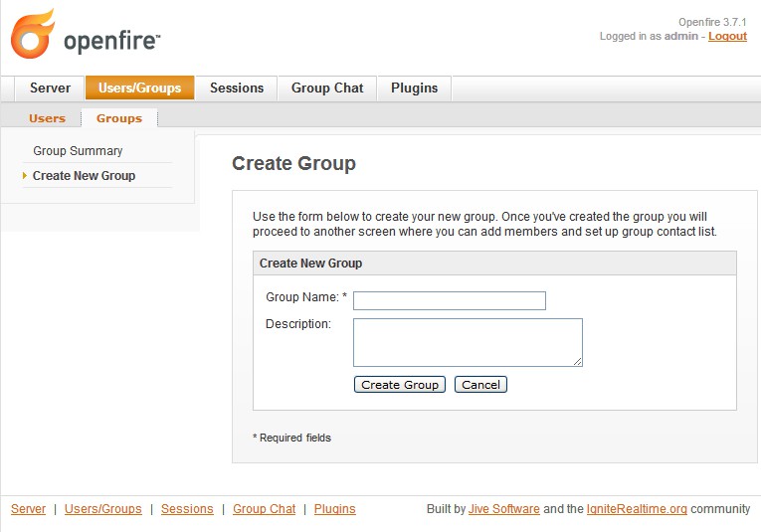
Task: Open Group Summary in sidebar
Action: (x=78, y=151)
